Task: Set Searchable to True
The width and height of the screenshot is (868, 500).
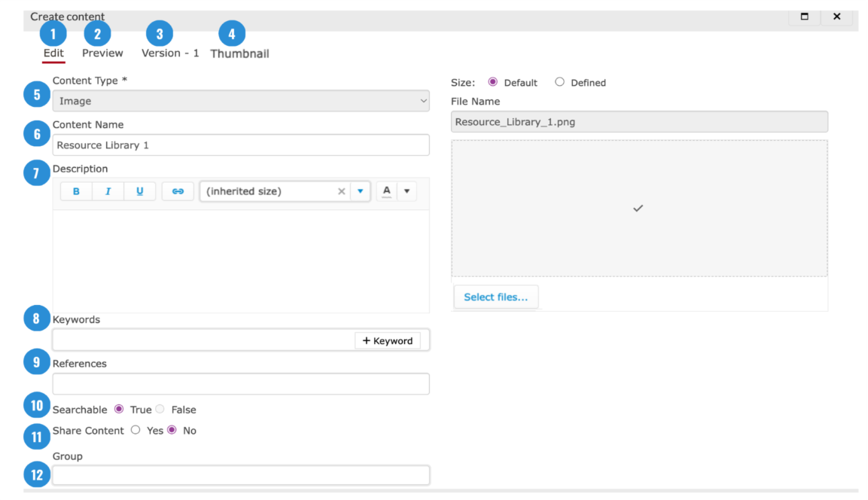Action: click(x=119, y=409)
